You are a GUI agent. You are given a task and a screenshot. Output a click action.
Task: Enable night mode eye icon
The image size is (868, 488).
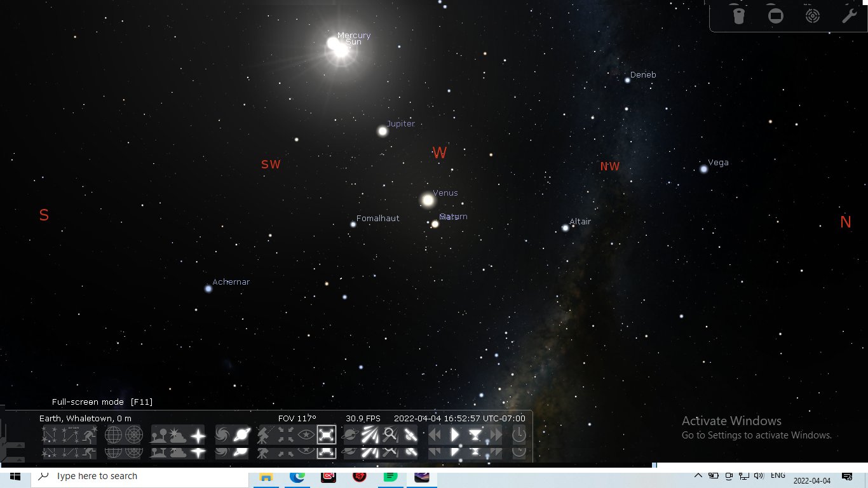point(306,435)
